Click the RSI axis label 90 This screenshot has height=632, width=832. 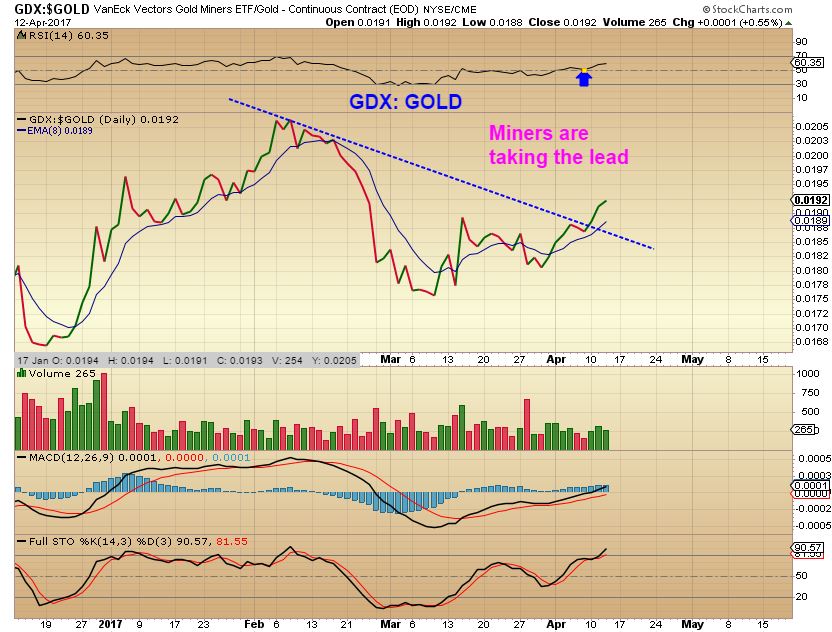[801, 42]
